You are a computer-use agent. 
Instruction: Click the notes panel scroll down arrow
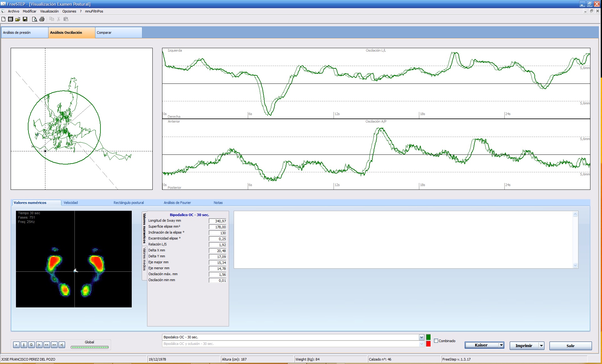click(575, 265)
